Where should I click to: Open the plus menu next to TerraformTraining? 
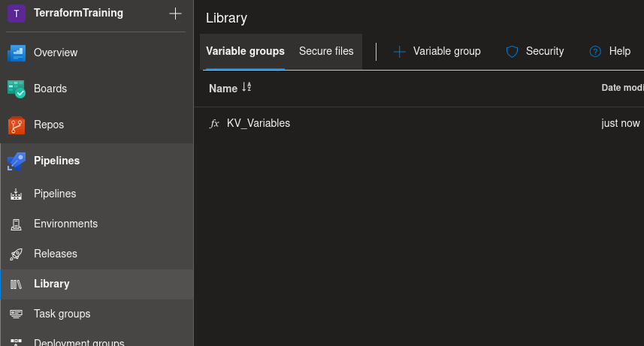click(175, 13)
